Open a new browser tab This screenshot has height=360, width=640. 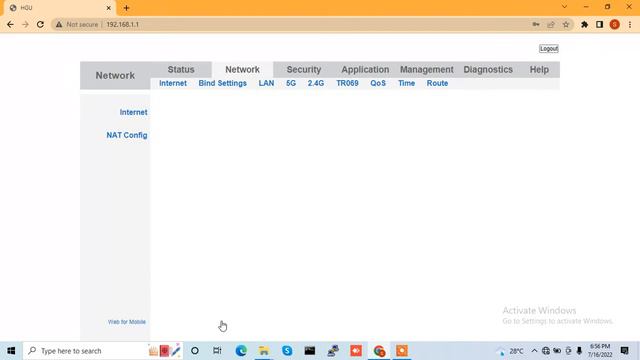(x=126, y=8)
